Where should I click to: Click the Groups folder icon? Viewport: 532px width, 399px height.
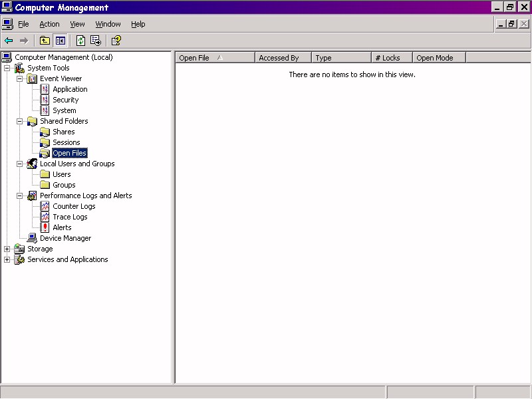click(45, 185)
